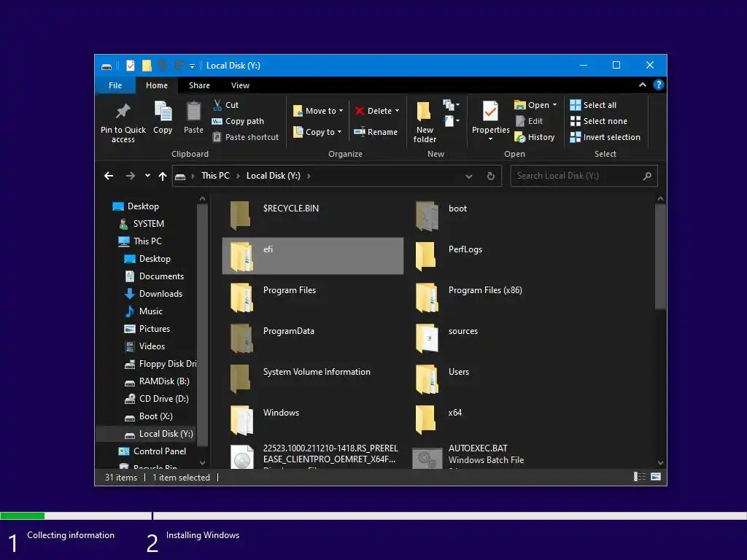Switch to the Share tab
The width and height of the screenshot is (747, 560).
(x=199, y=85)
